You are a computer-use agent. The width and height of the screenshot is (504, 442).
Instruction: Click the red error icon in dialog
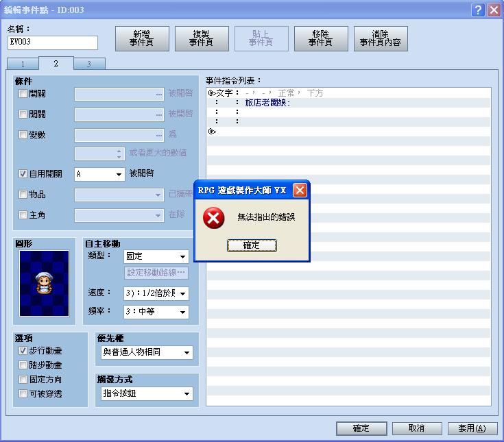pos(213,218)
